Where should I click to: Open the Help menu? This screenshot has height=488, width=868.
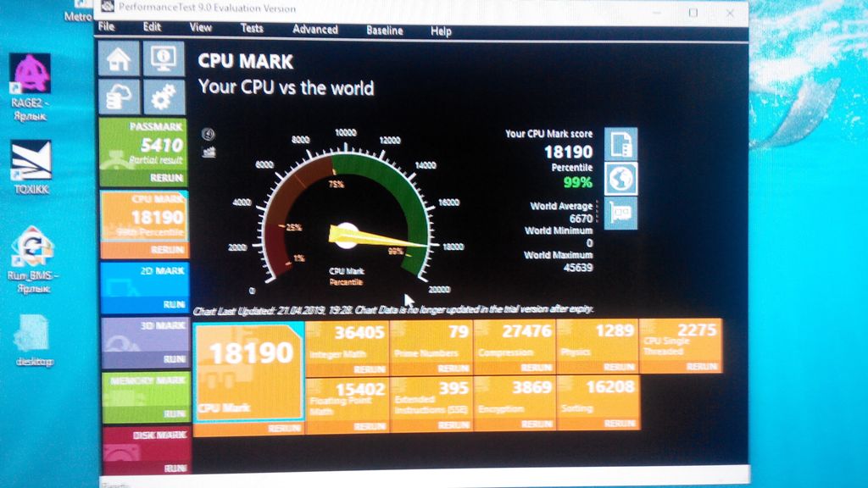tap(441, 31)
